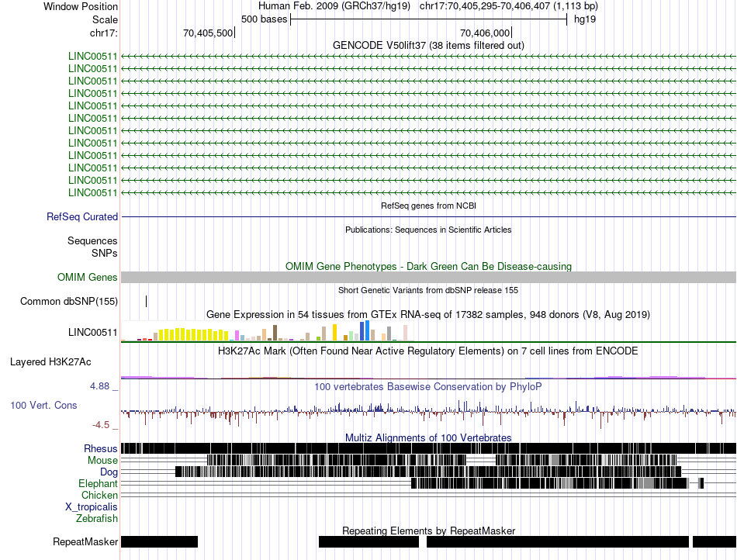Click the 70,406,000 ruler position
This screenshot has height=560, width=737.
(x=485, y=33)
